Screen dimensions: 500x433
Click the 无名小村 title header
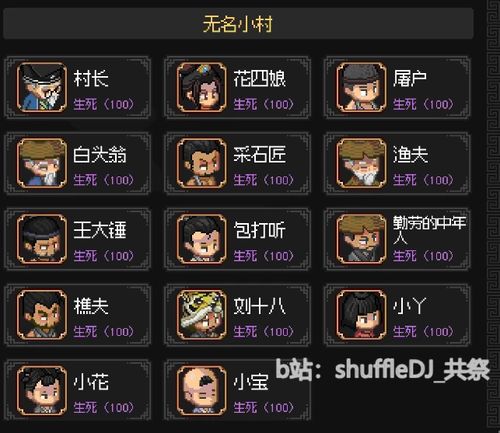coord(238,24)
